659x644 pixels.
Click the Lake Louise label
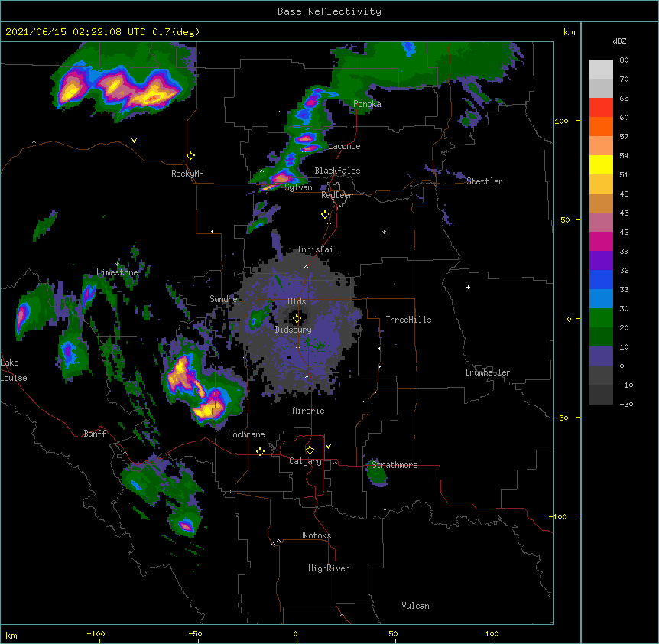point(13,370)
